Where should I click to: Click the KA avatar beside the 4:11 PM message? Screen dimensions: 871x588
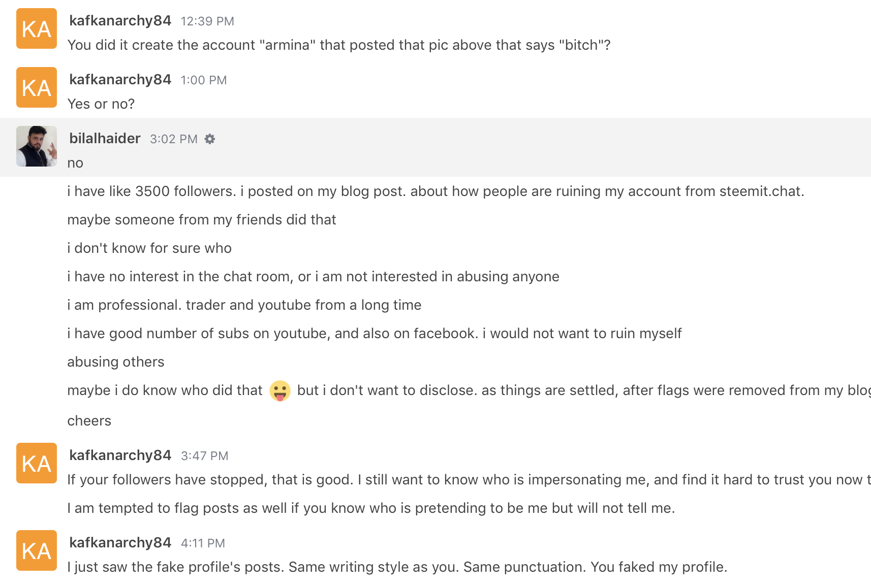pyautogui.click(x=37, y=550)
